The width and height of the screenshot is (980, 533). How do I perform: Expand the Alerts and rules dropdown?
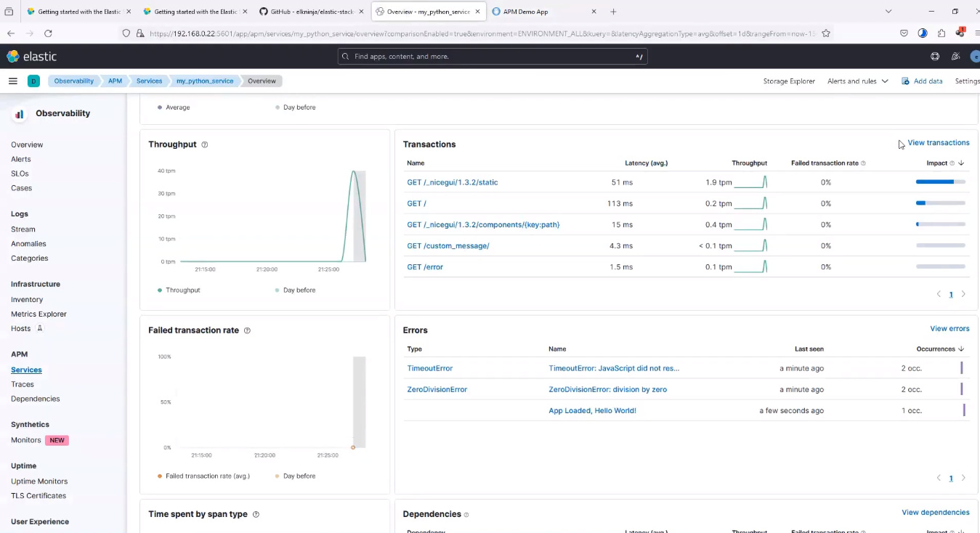pos(858,81)
